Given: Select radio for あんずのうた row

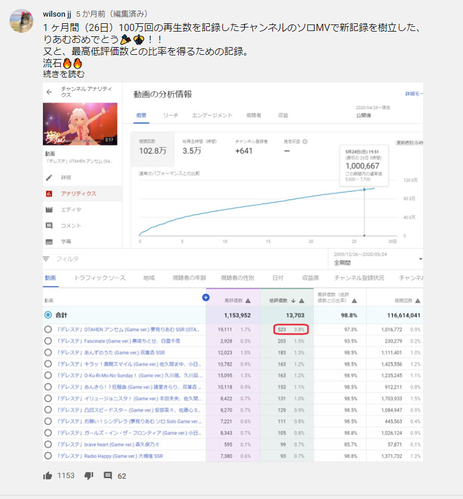Looking at the screenshot, I should 48,352.
